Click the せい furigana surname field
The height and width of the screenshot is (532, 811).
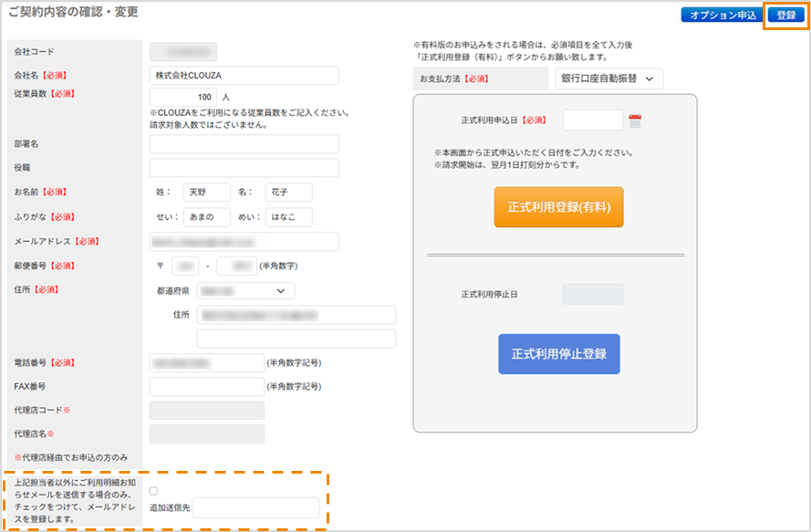pos(206,217)
